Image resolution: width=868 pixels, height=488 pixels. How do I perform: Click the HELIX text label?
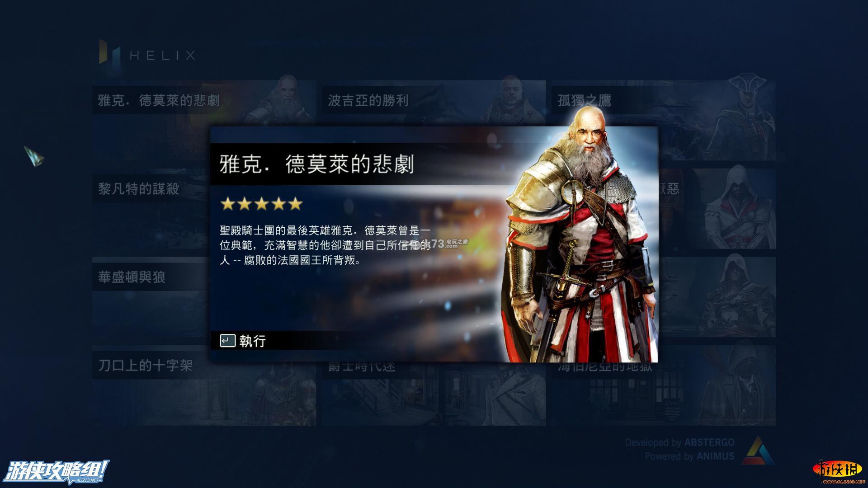(x=163, y=56)
